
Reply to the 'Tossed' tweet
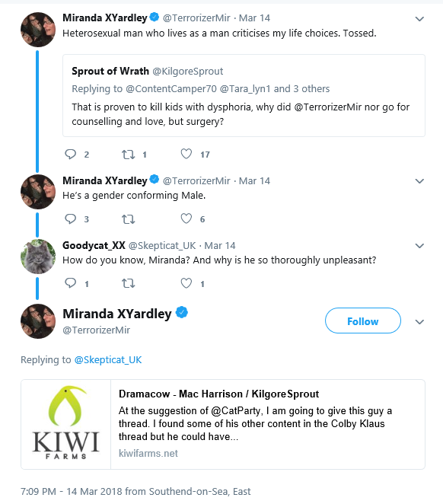tap(70, 155)
